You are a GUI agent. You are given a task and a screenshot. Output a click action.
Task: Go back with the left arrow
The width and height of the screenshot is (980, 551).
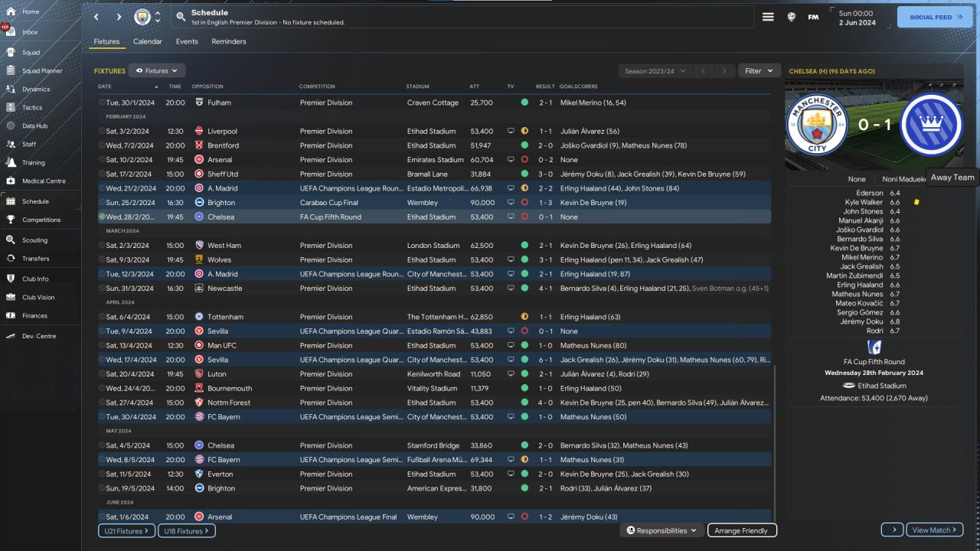(96, 17)
